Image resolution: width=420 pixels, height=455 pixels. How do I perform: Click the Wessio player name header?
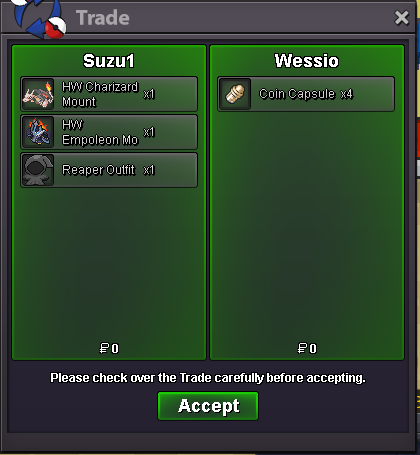(307, 61)
